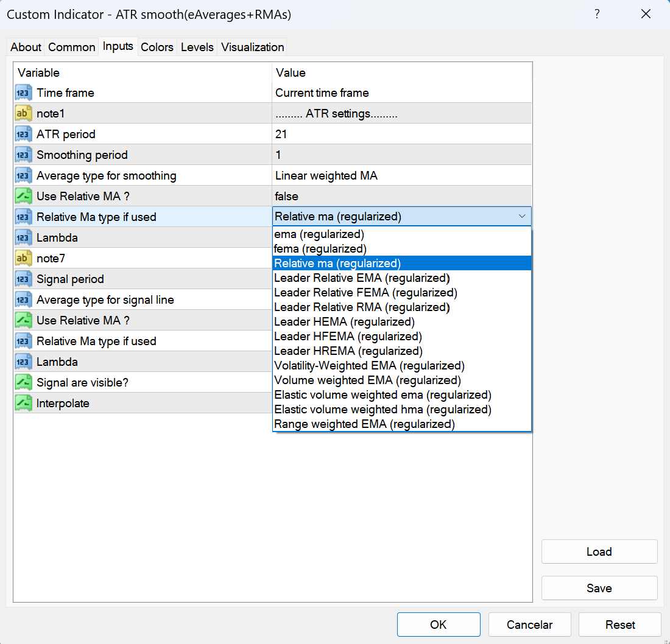Select Volume weighted EMA (regularized) option
The width and height of the screenshot is (670, 644).
point(367,380)
